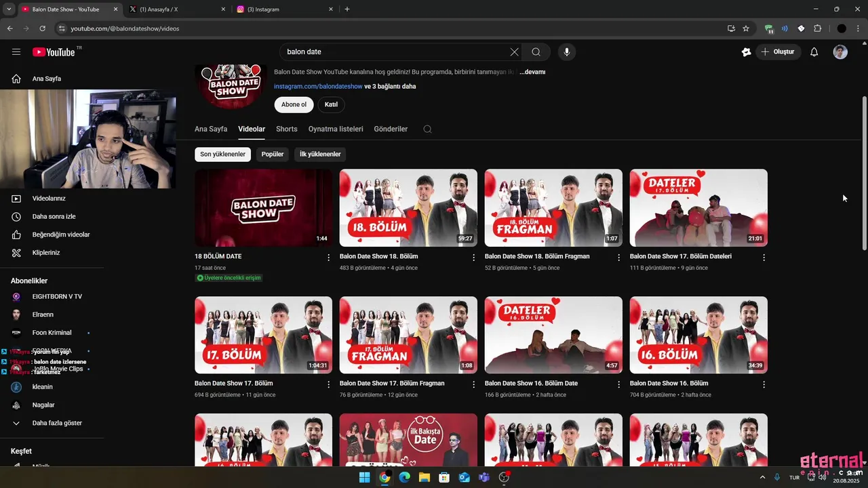Open Beğendiğim videolar list

click(x=61, y=235)
